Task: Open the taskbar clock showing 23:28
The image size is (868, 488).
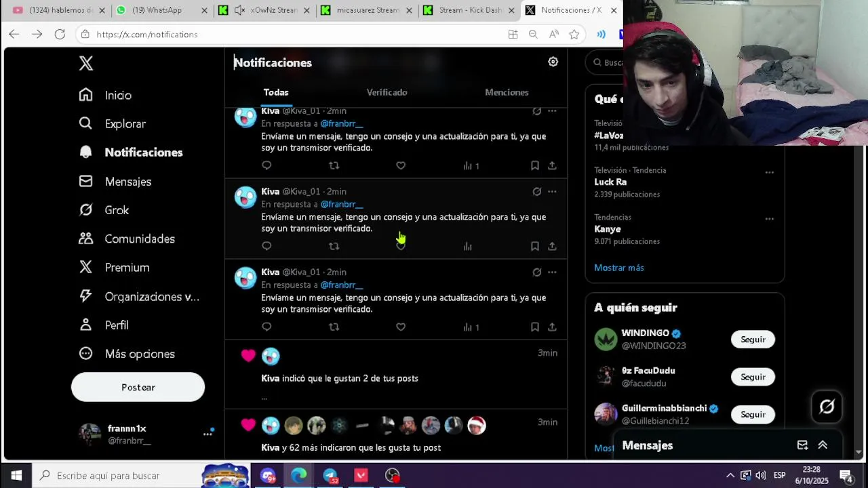Action: click(x=811, y=475)
